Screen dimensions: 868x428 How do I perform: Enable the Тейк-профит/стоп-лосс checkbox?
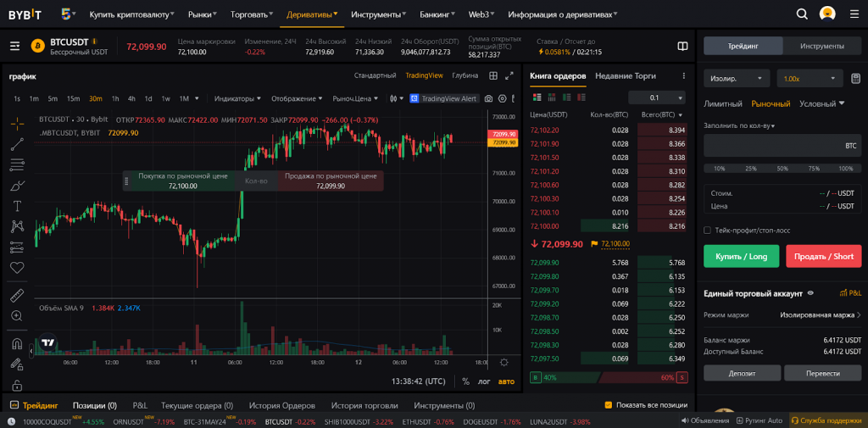point(708,230)
